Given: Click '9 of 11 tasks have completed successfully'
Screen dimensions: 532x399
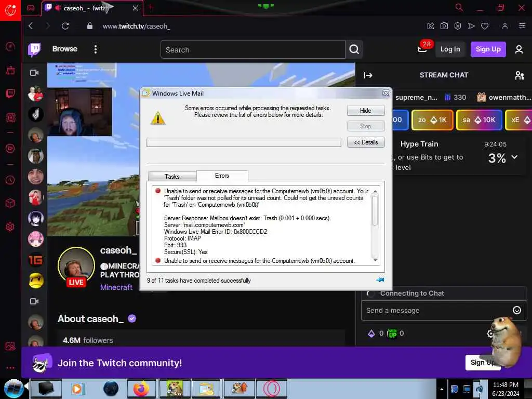Looking at the screenshot, I should (199, 281).
